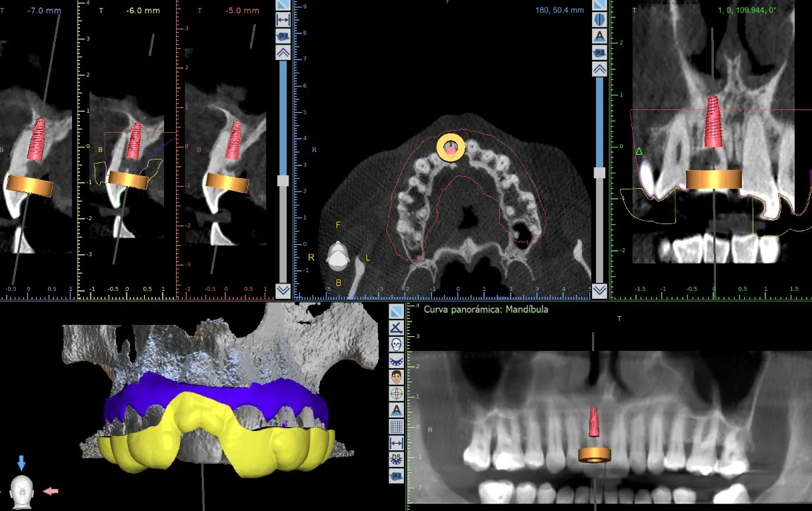Click the 'Curva panorámica: Mandíbula' title
This screenshot has width=812, height=511.
coord(486,310)
